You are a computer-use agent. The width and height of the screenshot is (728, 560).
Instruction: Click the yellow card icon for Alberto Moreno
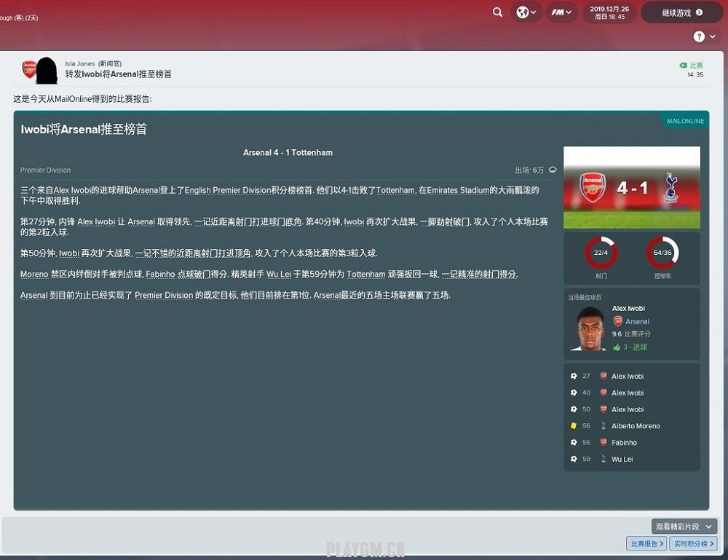pyautogui.click(x=574, y=426)
